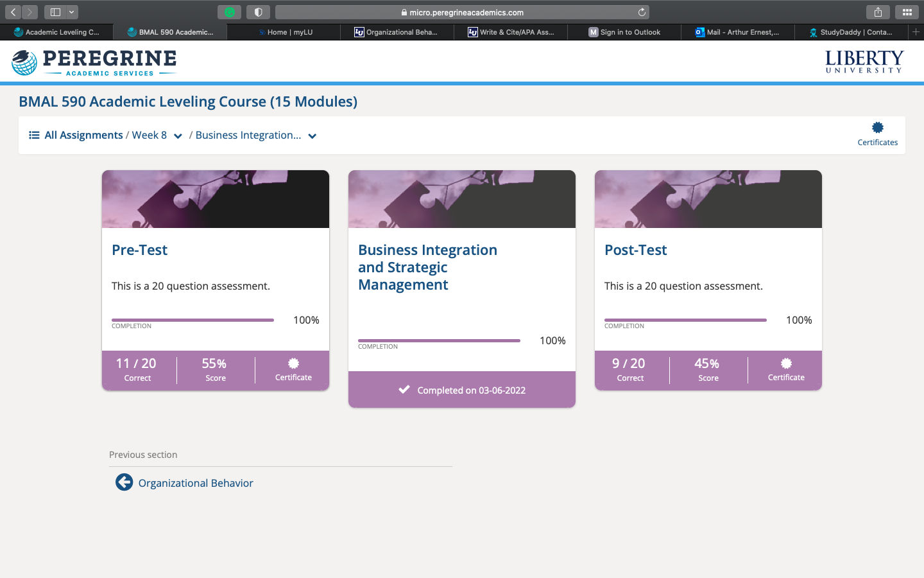Expand the Week 8 dropdown chevron
The height and width of the screenshot is (578, 924).
[178, 136]
